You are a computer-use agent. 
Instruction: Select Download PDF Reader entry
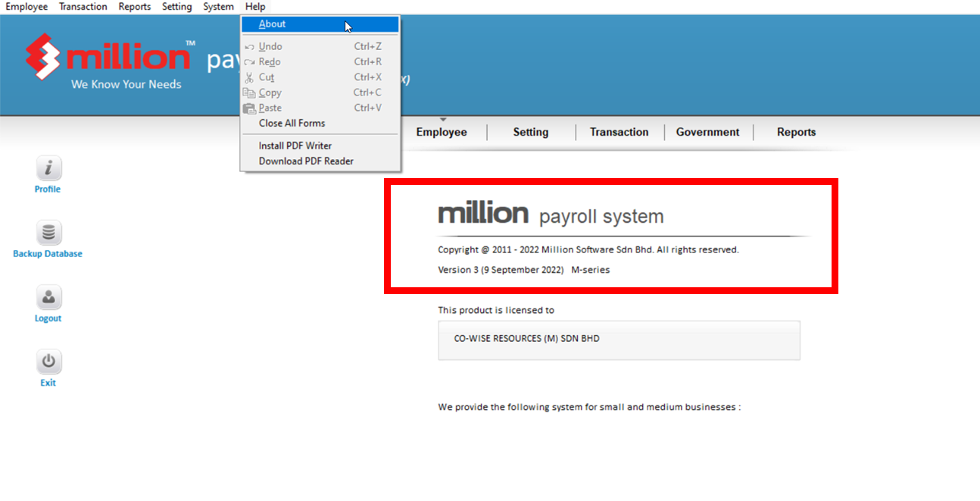[320, 161]
